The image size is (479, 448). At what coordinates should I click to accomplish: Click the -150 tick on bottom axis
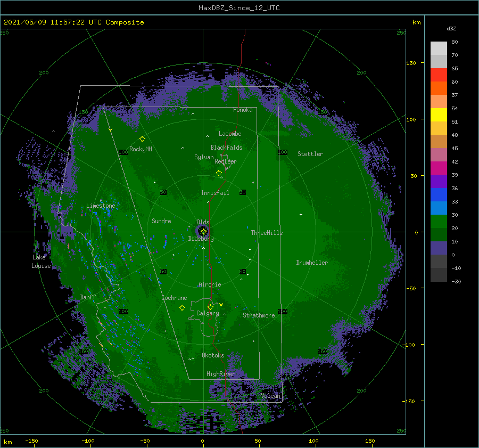(x=31, y=441)
